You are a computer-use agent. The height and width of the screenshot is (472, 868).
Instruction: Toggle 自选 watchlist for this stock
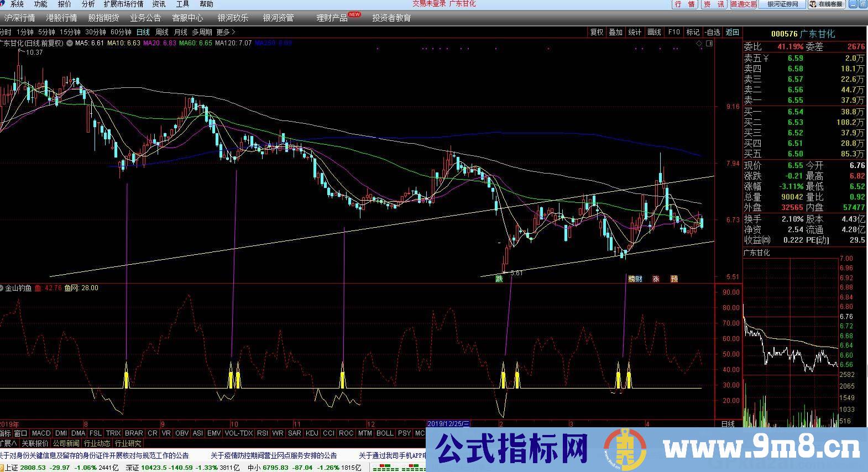click(713, 32)
